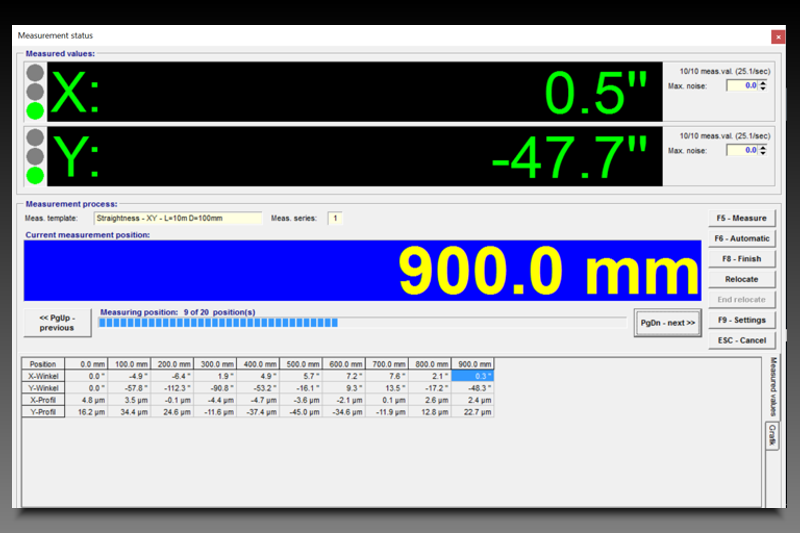Click the Y value display -47.7"
The height and width of the screenshot is (533, 800).
[355, 157]
